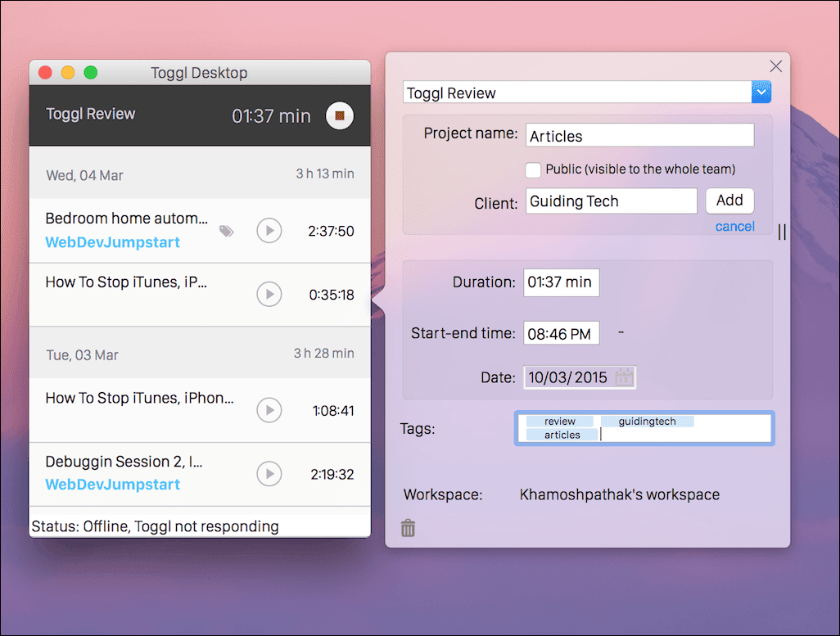Click the Duration field showing 01:37 min
The height and width of the screenshot is (636, 840).
pos(561,282)
